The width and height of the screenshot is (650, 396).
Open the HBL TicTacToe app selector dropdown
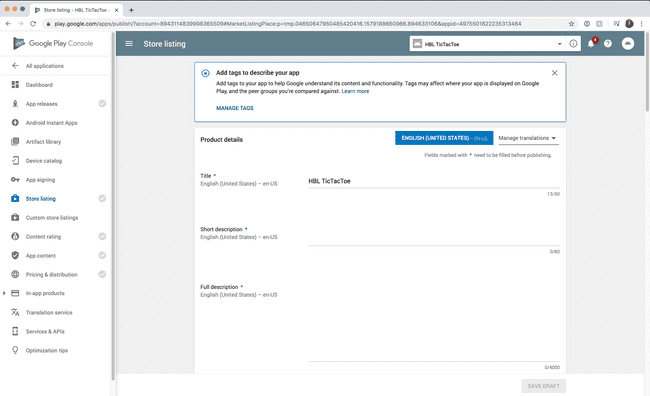488,44
